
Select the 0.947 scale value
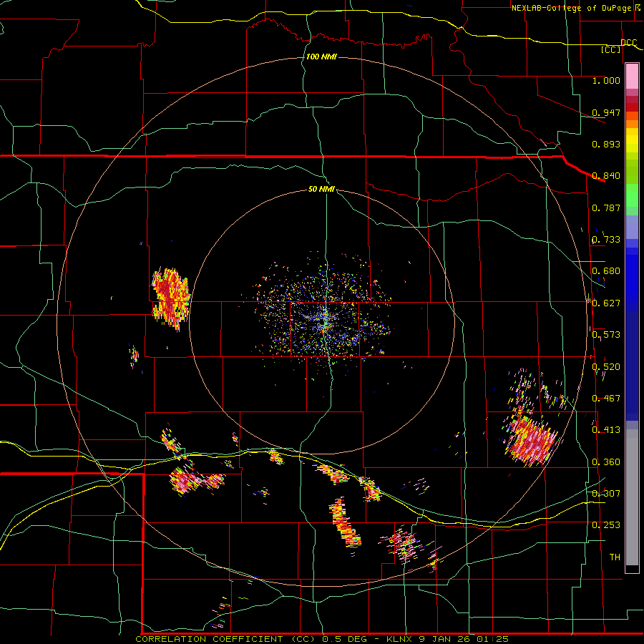[606, 112]
